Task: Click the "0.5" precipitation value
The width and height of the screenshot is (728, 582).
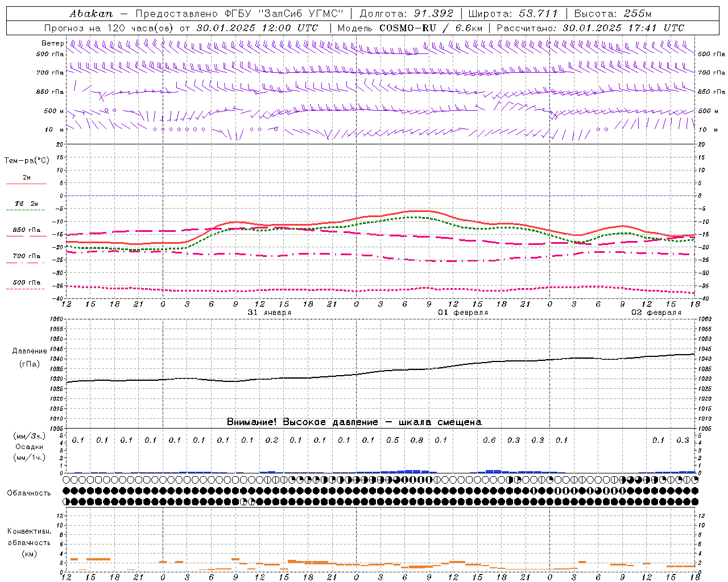Action: 392,440
